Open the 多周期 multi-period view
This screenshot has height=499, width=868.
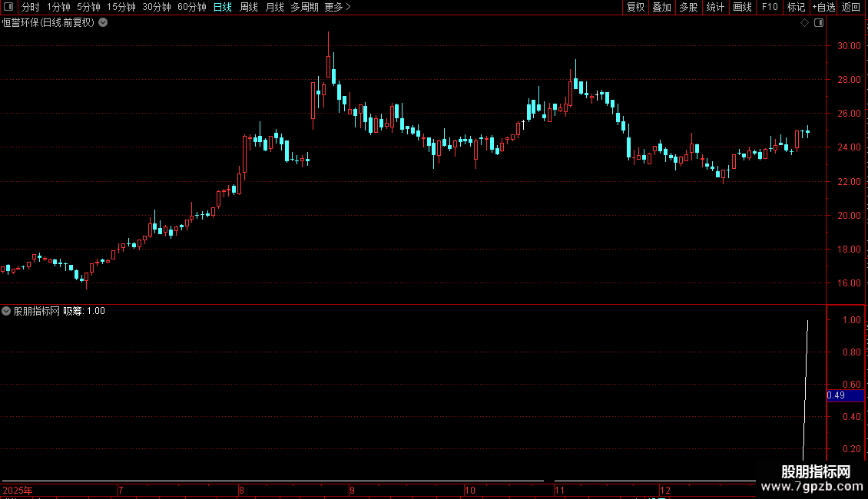pyautogui.click(x=304, y=7)
